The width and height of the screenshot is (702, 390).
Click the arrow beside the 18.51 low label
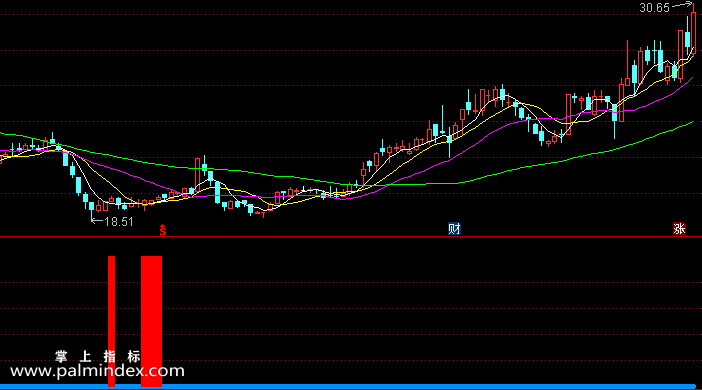(97, 220)
